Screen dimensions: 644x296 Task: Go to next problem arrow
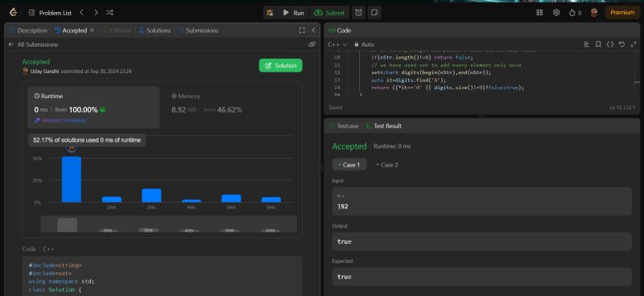96,13
